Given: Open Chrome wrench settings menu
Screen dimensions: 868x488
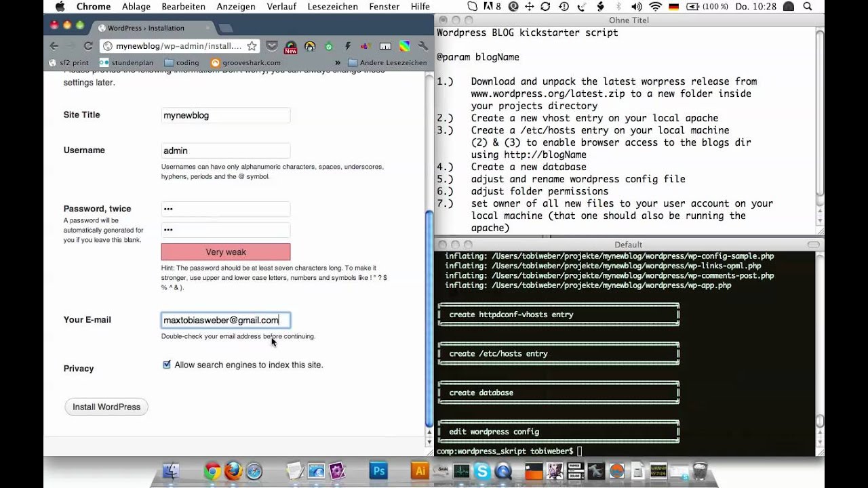Looking at the screenshot, I should coord(422,46).
